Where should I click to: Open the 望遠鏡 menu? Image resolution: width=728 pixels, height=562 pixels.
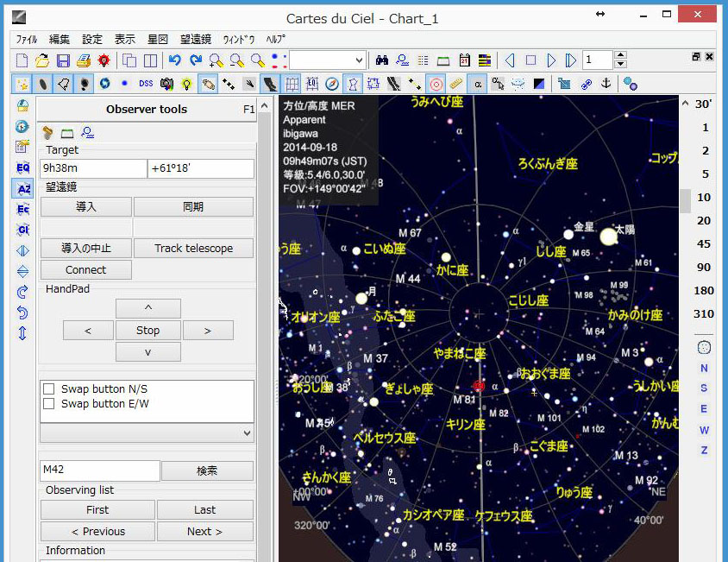[x=196, y=39]
